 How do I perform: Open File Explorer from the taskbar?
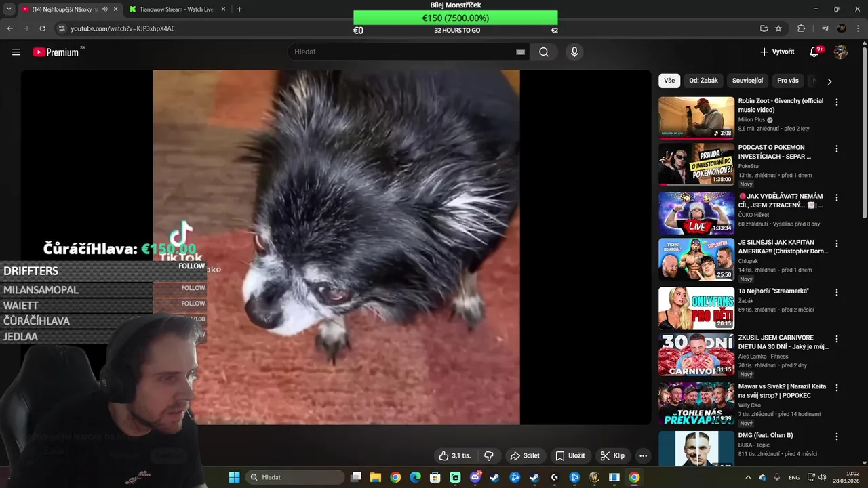tap(376, 477)
